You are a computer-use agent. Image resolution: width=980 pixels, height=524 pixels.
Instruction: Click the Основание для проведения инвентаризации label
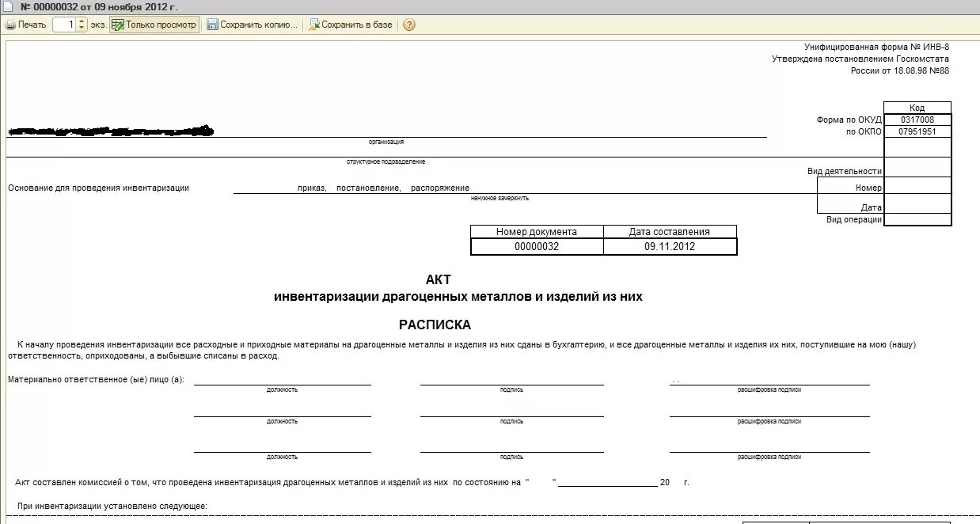(99, 188)
